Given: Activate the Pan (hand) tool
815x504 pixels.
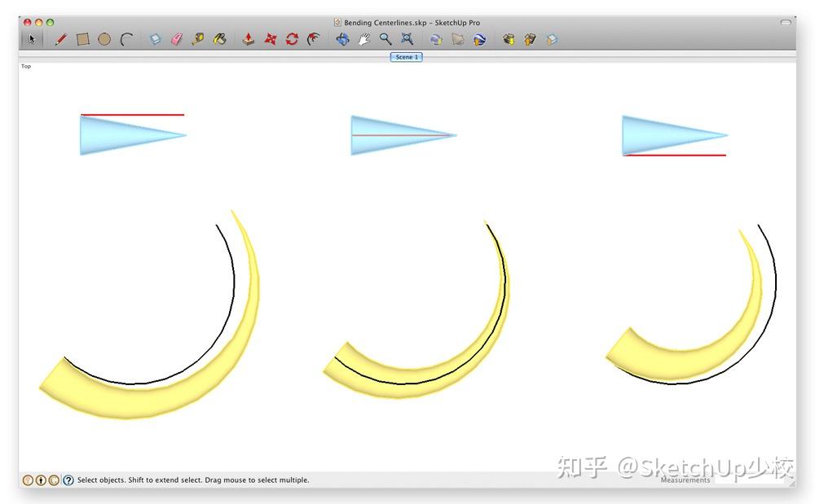Looking at the screenshot, I should 363,38.
